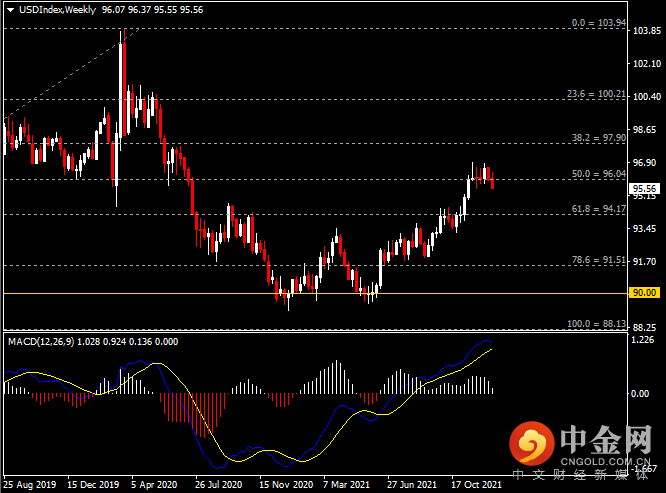Click the OHLC values 96.07 96.37 95.55 95.56

tap(152, 10)
